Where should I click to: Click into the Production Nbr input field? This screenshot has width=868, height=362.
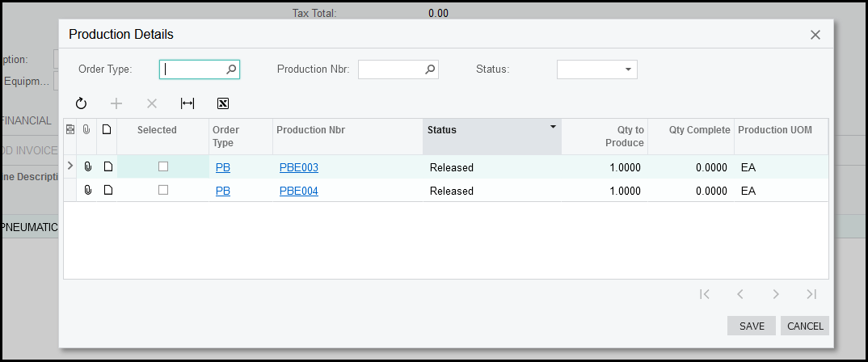click(x=390, y=69)
